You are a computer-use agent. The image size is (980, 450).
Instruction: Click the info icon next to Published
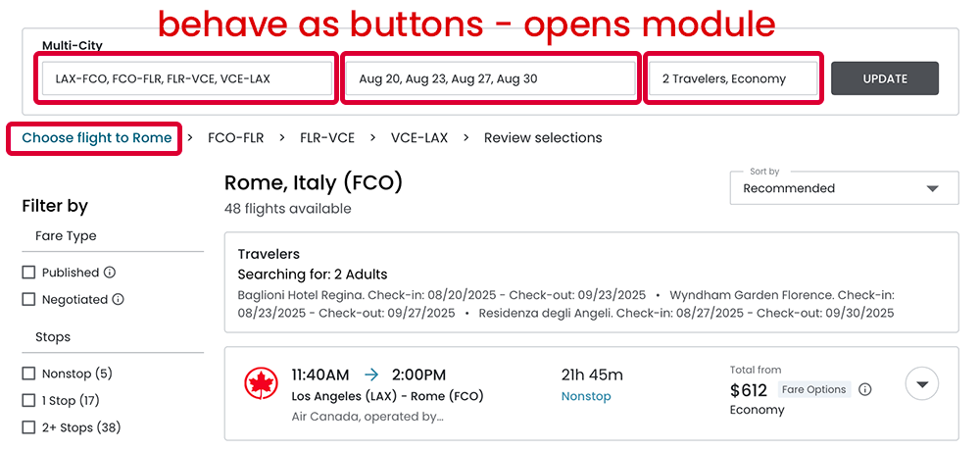pos(110,273)
